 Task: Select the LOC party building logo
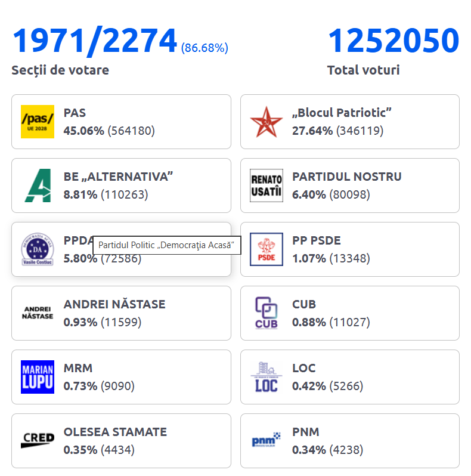point(266,377)
